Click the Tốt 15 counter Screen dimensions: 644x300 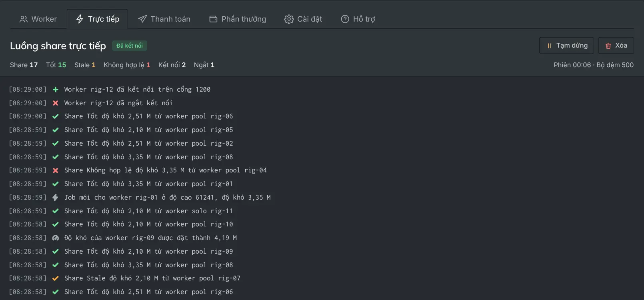tap(56, 65)
